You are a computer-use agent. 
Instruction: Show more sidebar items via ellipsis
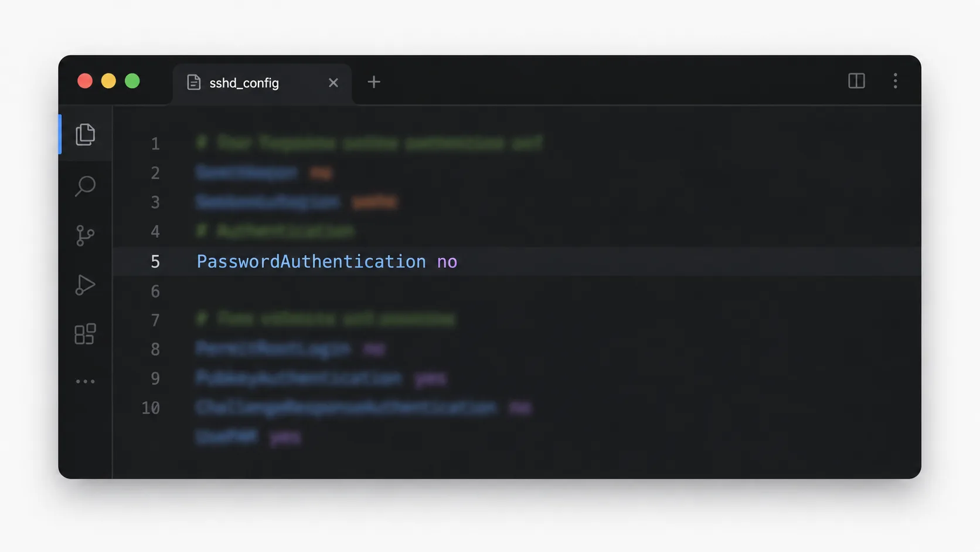click(85, 381)
